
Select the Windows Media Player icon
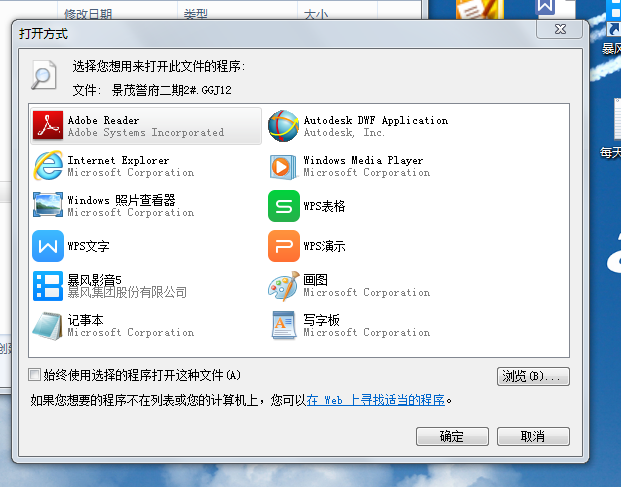pyautogui.click(x=283, y=167)
